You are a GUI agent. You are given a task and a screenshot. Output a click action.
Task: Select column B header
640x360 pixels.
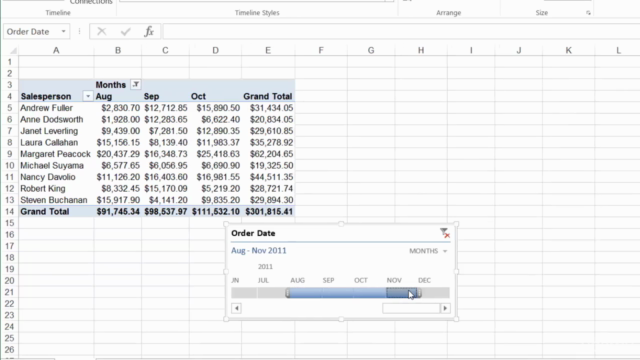pyautogui.click(x=118, y=51)
